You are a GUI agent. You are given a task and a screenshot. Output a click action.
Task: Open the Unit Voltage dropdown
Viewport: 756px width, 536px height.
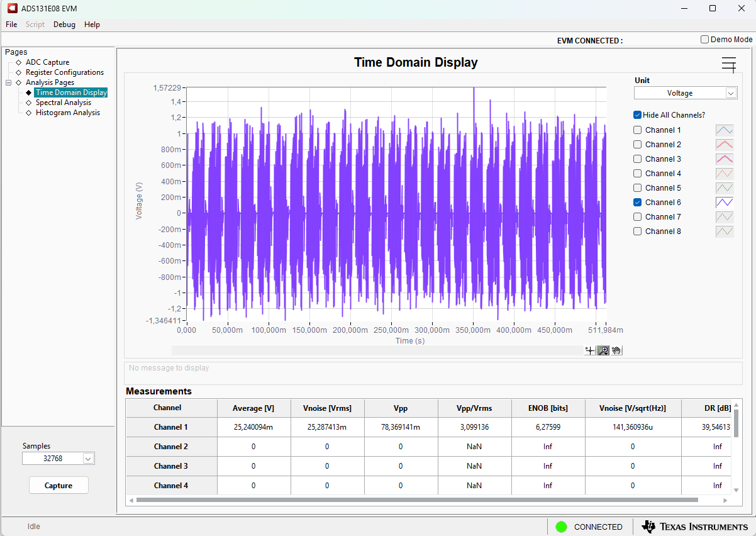pyautogui.click(x=685, y=93)
